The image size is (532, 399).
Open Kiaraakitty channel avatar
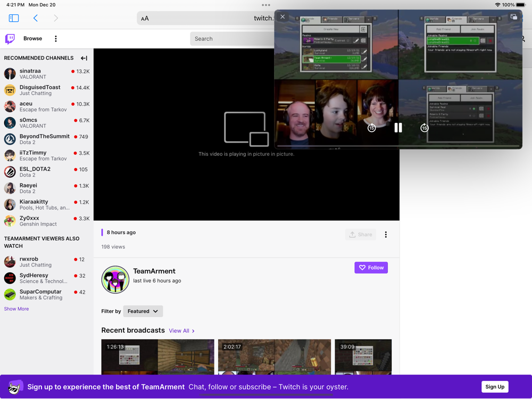(10, 205)
